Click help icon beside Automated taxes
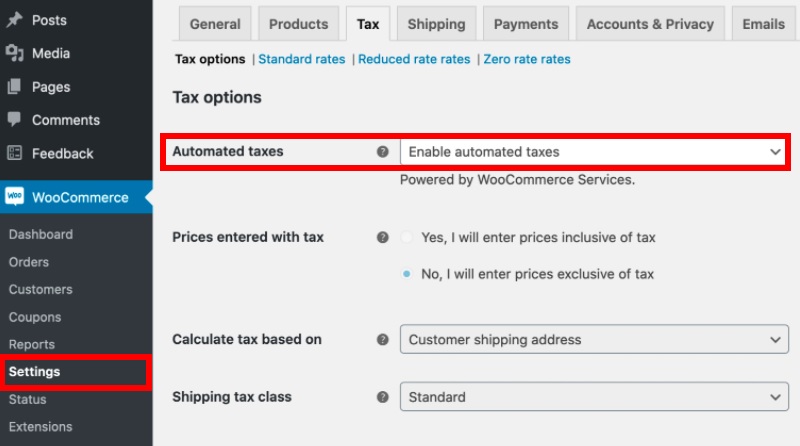The image size is (800, 446). (383, 152)
